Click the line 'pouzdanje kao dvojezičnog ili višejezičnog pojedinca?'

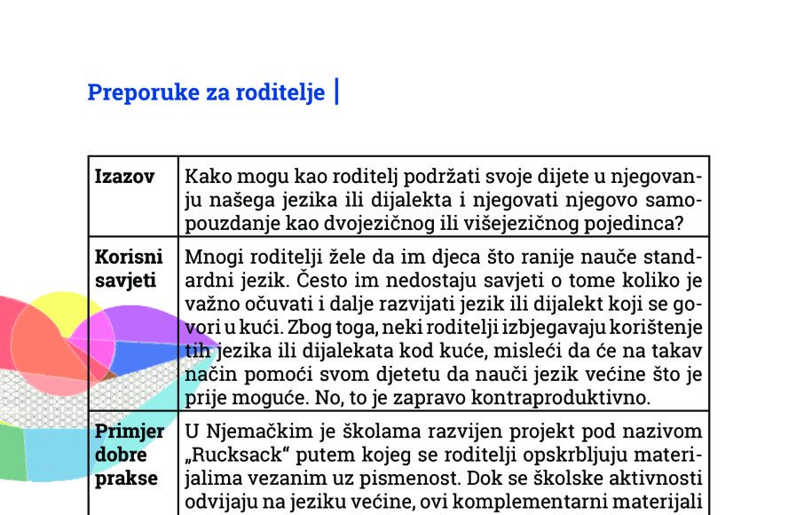click(x=434, y=224)
